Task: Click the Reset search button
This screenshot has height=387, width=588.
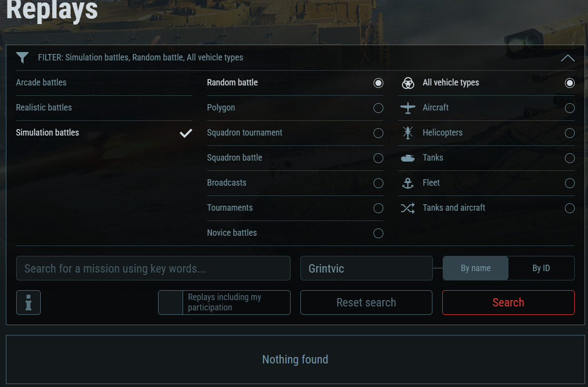Action: [x=366, y=303]
